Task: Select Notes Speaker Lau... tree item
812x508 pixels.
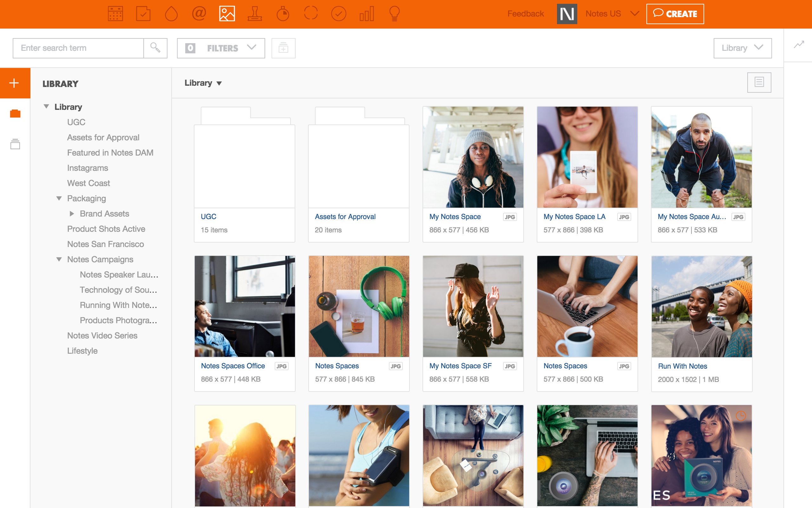Action: 119,275
